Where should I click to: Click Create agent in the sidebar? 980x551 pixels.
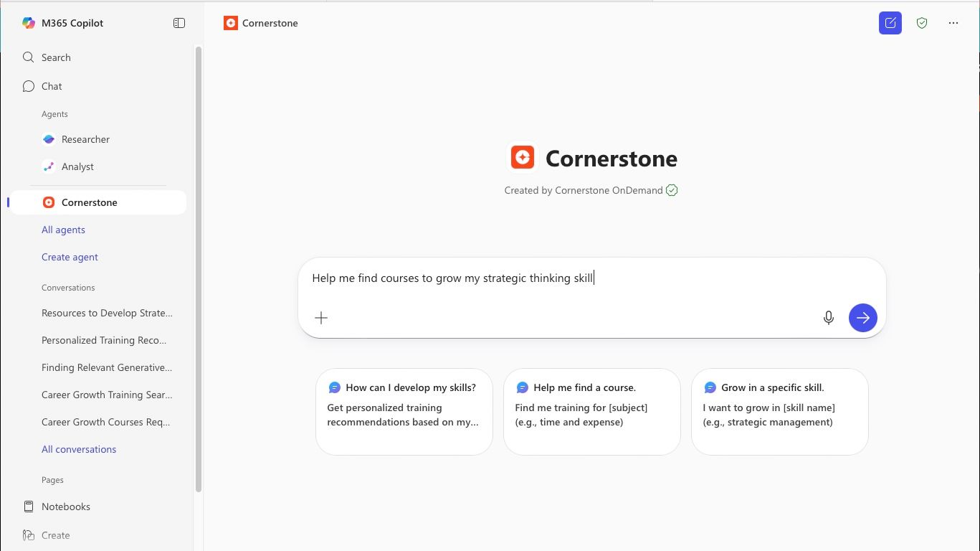70,257
